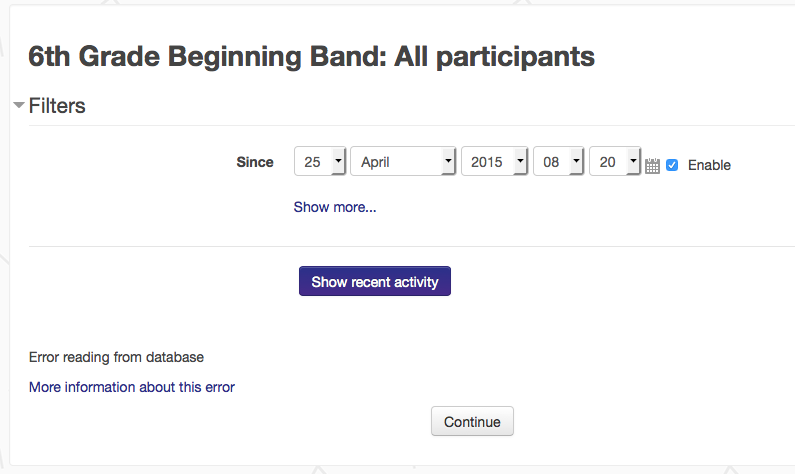Open the date picker calendar icon
Screen dimensions: 795x474
pyautogui.click(x=653, y=166)
